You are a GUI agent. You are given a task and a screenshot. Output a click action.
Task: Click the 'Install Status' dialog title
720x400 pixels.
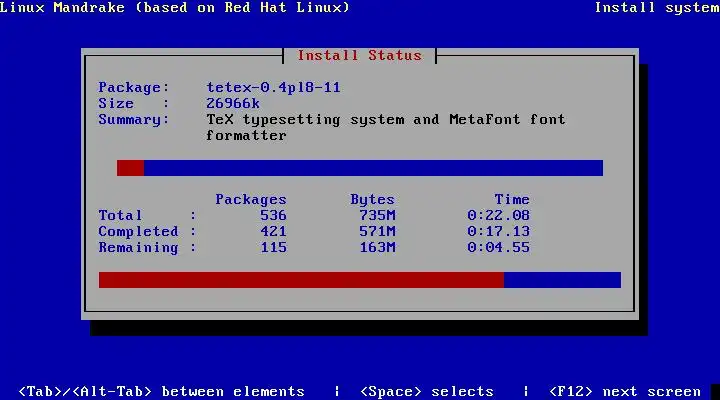360,56
